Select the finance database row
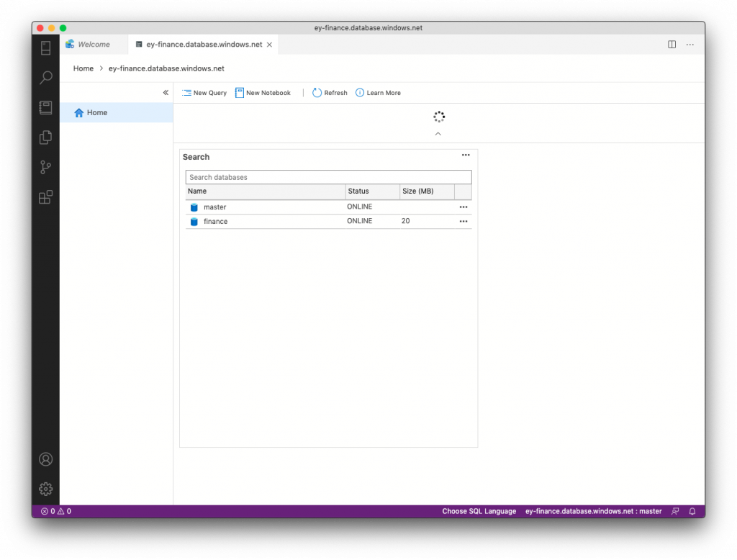This screenshot has width=737, height=560. pos(328,222)
